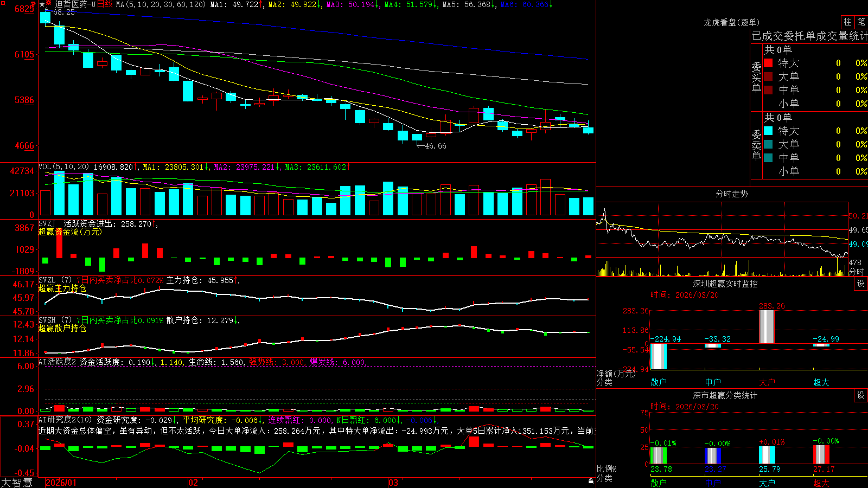The image size is (868, 488).
Task: Click the cyan 特大 sell-order swatch
Action: click(768, 131)
